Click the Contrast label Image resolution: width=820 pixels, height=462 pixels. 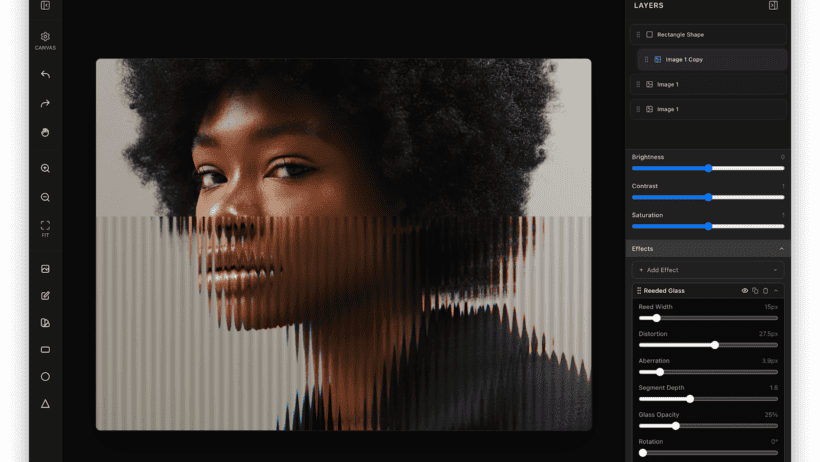(x=645, y=186)
